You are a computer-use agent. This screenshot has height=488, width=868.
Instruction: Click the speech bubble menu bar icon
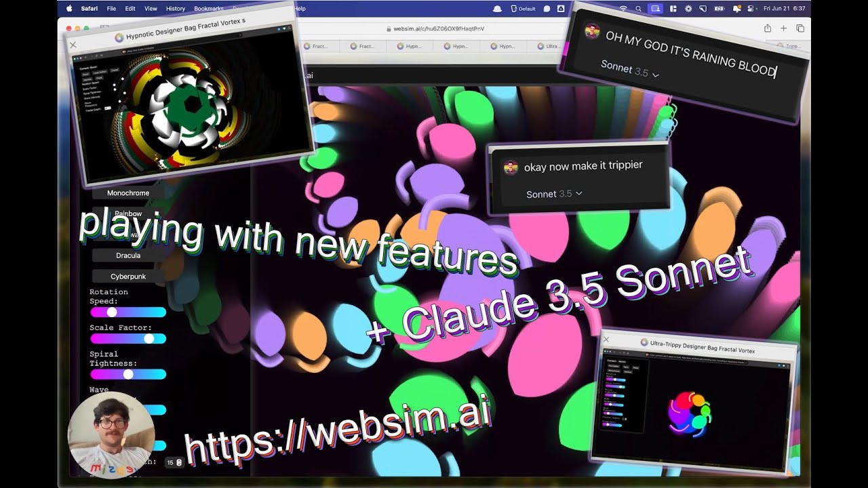click(547, 9)
